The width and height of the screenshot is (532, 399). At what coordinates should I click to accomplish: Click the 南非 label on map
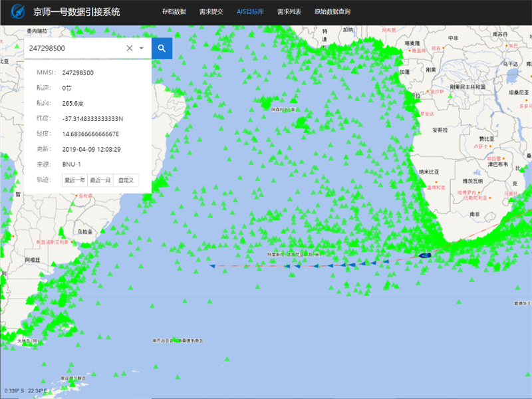pos(475,215)
